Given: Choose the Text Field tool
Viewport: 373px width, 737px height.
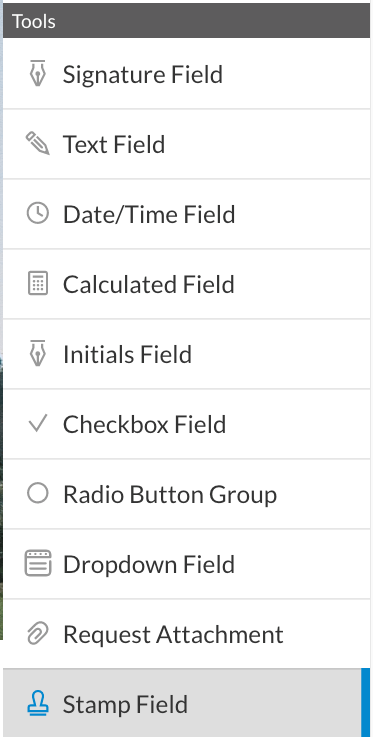Looking at the screenshot, I should click(186, 144).
